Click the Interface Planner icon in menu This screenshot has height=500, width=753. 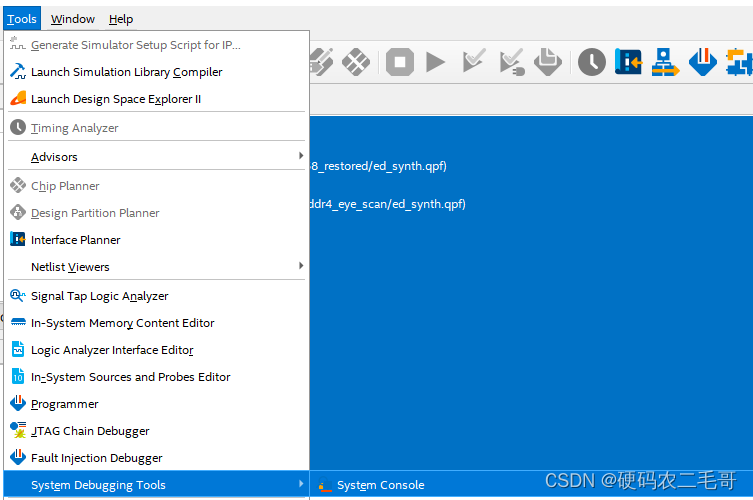18,239
